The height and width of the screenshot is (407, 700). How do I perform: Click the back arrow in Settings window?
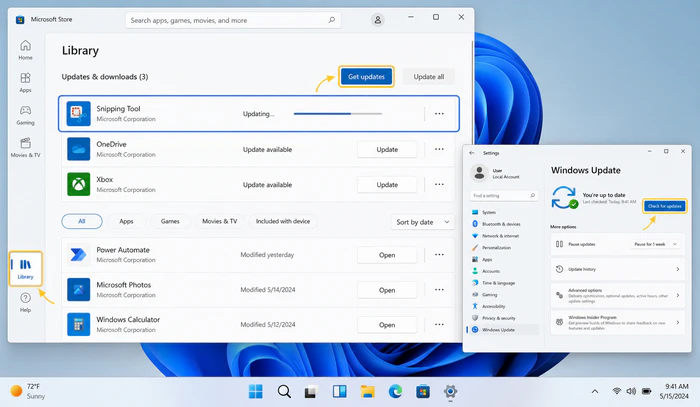coord(472,153)
